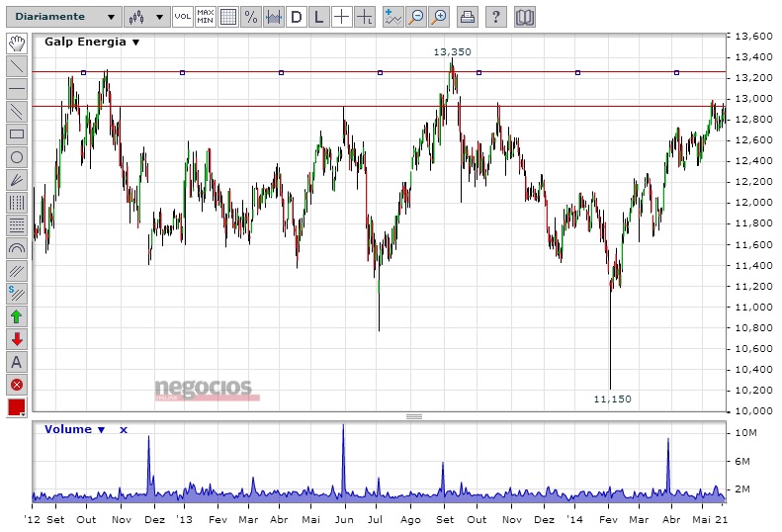Click the first handle on the upper resistance line

click(x=84, y=73)
